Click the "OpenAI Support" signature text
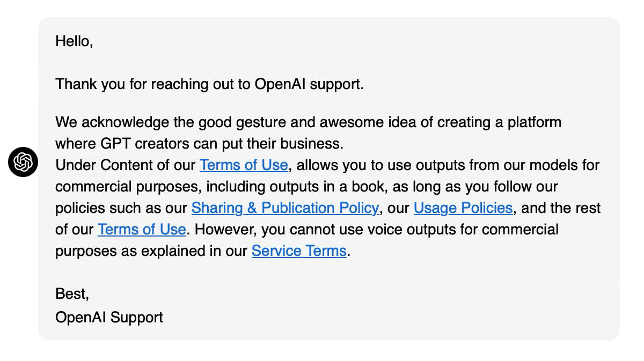The image size is (644, 361). coord(109,318)
